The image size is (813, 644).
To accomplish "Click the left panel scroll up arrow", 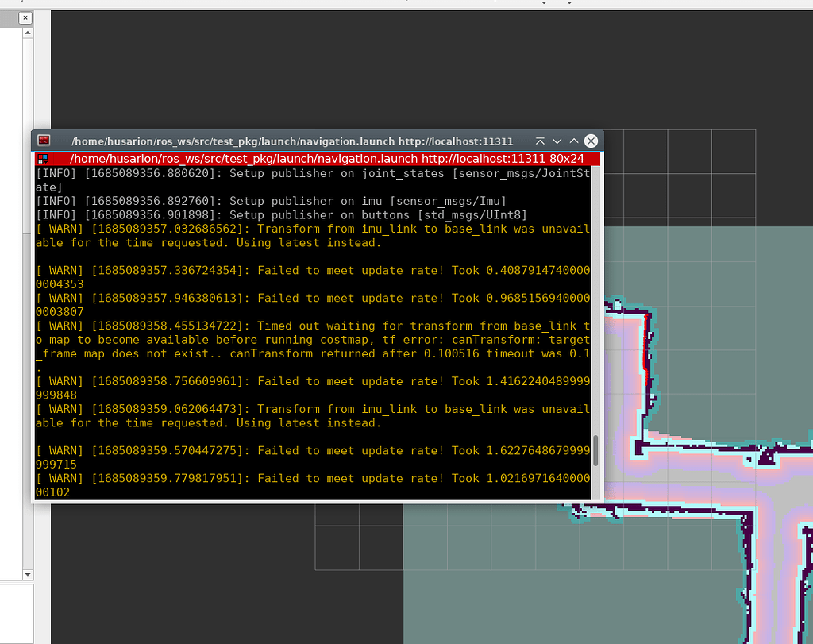I will [27, 33].
